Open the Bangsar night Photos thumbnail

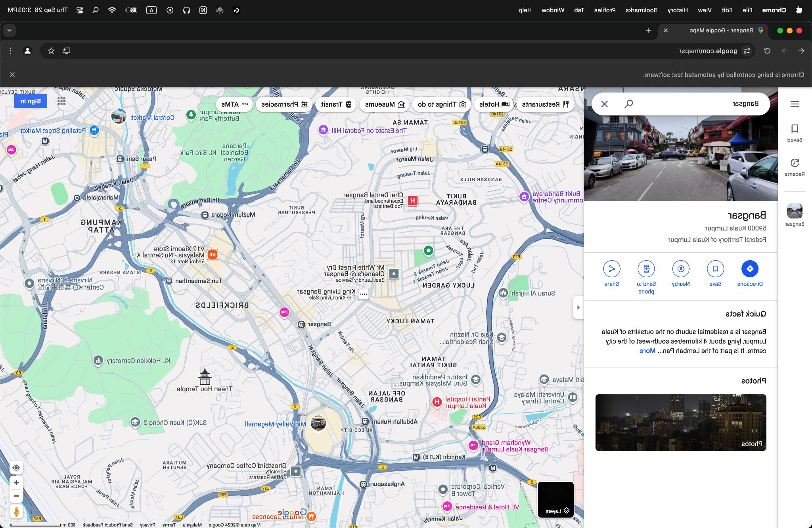tap(681, 422)
